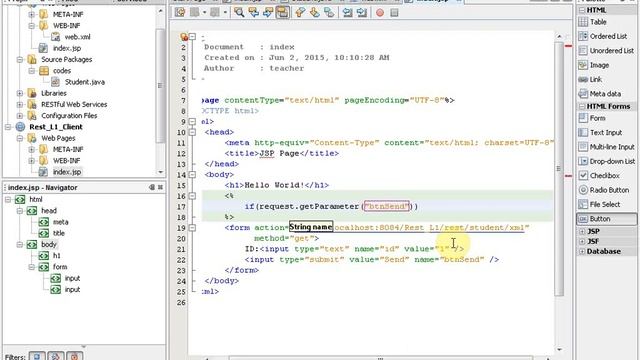
Task: Close the Navigator panel
Action: tap(160, 187)
